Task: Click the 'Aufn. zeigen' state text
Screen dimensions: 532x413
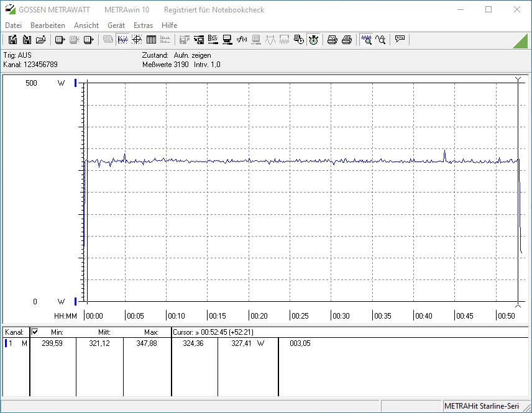Action: [x=193, y=55]
